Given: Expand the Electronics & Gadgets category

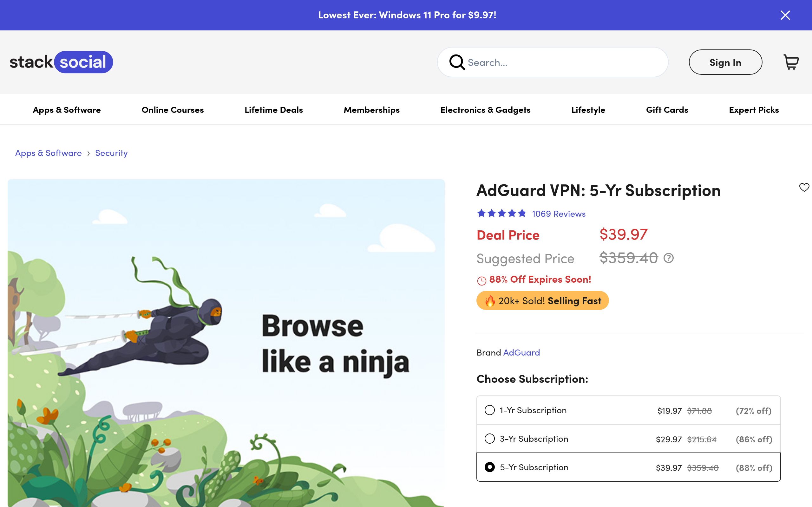Looking at the screenshot, I should coord(485,110).
